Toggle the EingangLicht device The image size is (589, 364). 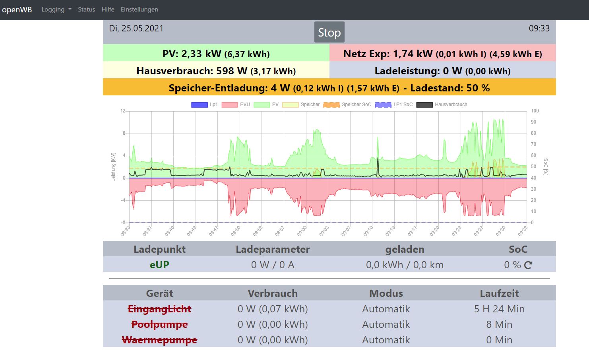[x=159, y=309]
